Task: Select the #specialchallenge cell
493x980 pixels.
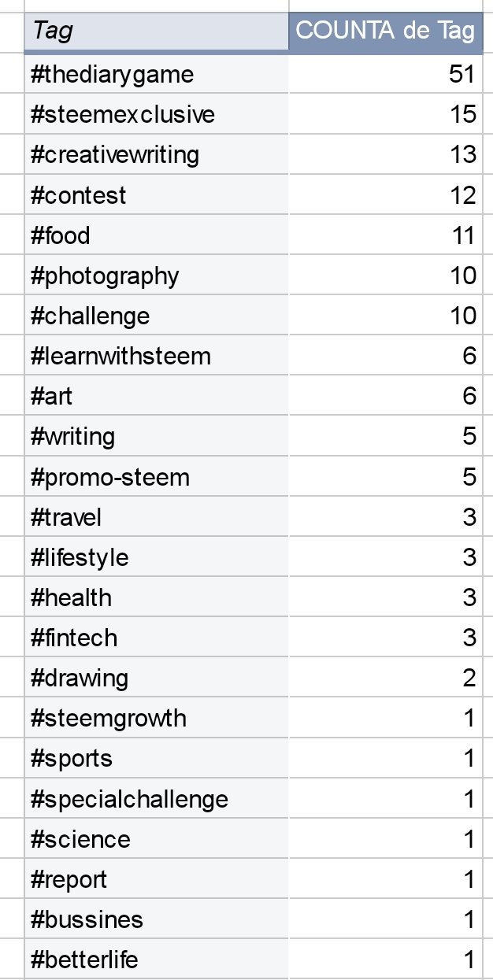Action: point(156,799)
